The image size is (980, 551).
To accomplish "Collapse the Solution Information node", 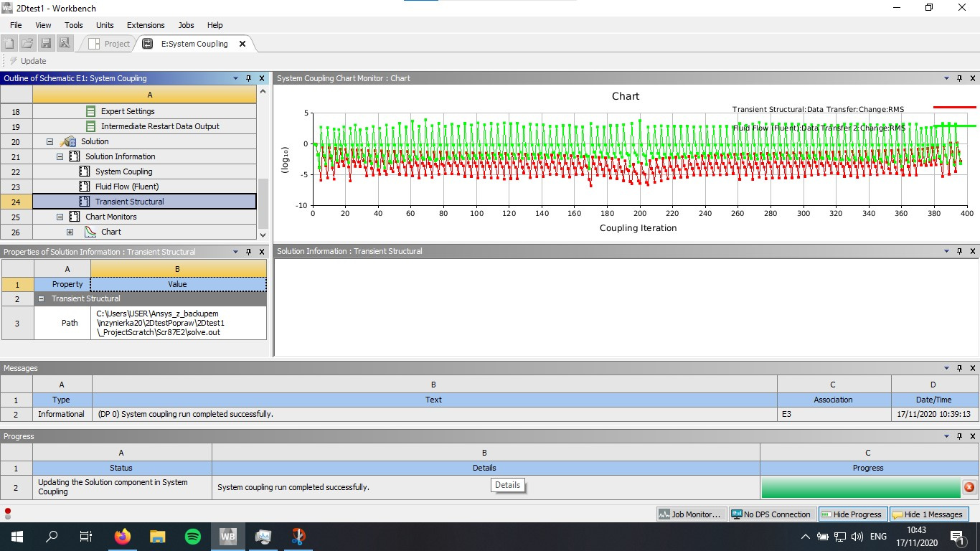I will coord(60,156).
